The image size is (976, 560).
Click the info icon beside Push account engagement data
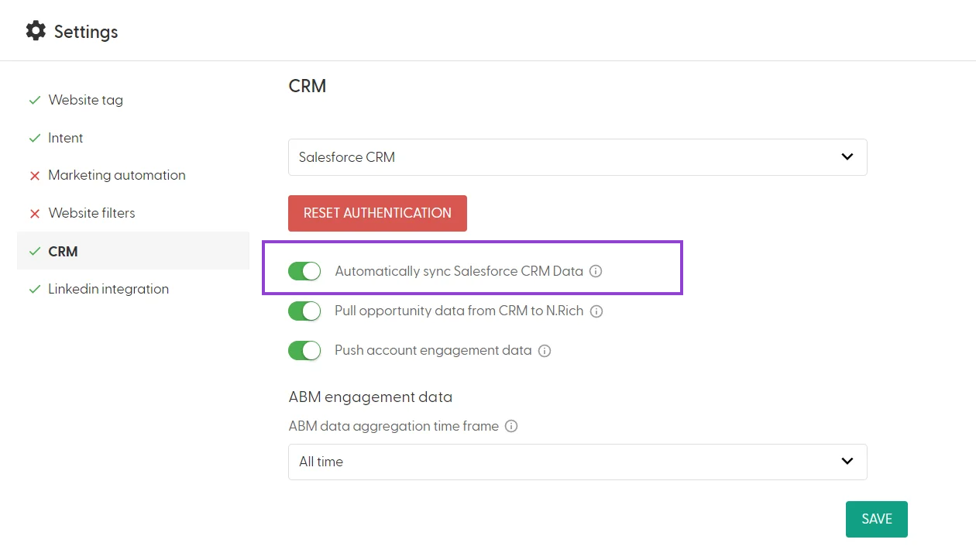(x=545, y=350)
